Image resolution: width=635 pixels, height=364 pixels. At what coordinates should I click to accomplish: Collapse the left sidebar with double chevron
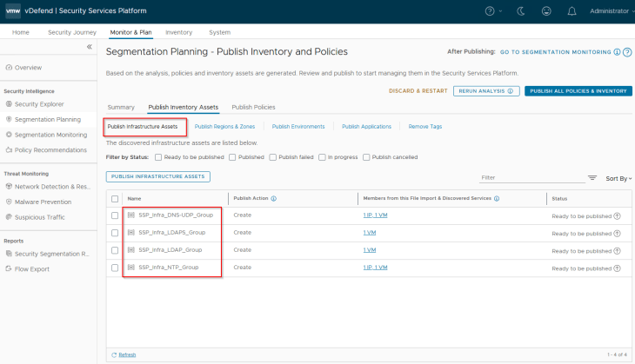[x=89, y=47]
